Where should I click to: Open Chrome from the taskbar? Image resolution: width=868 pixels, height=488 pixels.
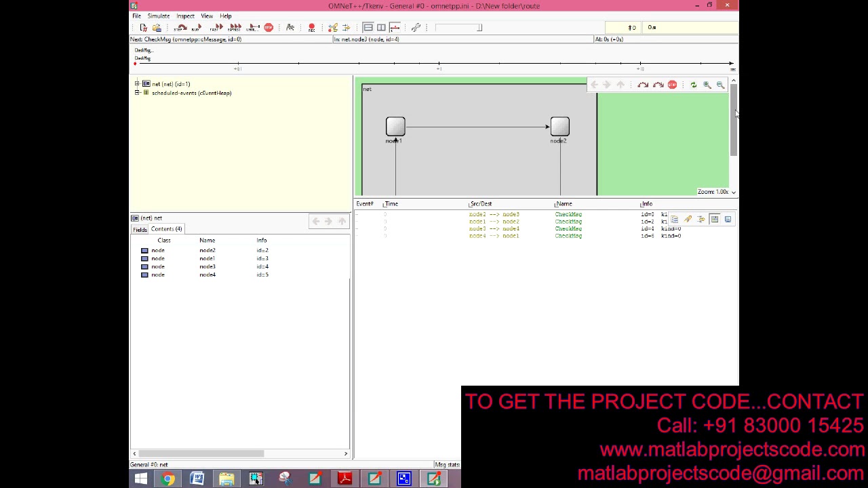point(168,479)
